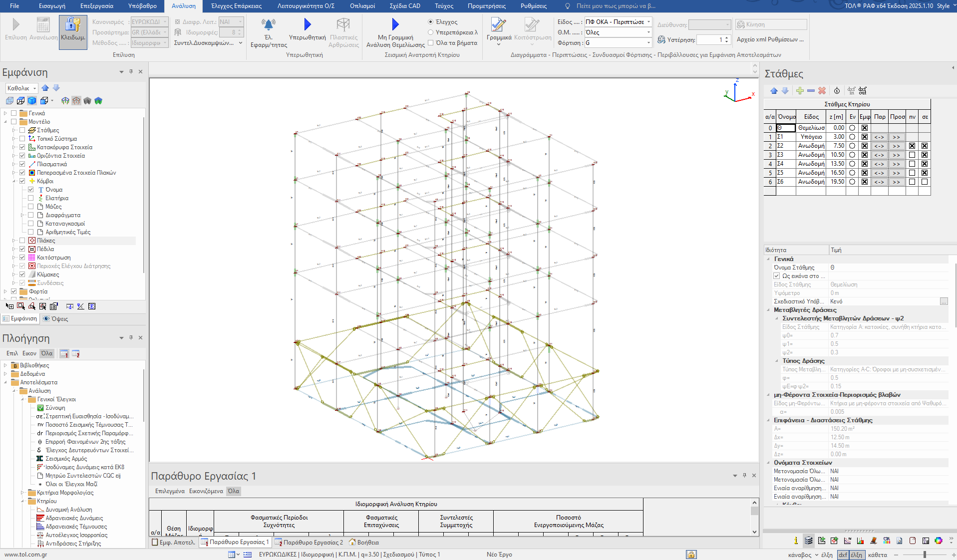The width and height of the screenshot is (957, 560).
Task: Click the Υπερωθητική pushover analysis icon
Action: coord(307,24)
